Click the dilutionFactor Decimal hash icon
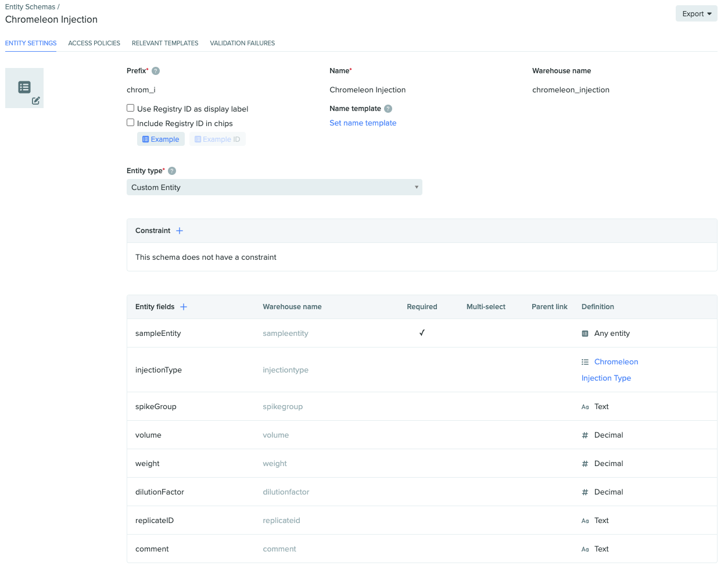The height and width of the screenshot is (573, 728). point(585,492)
